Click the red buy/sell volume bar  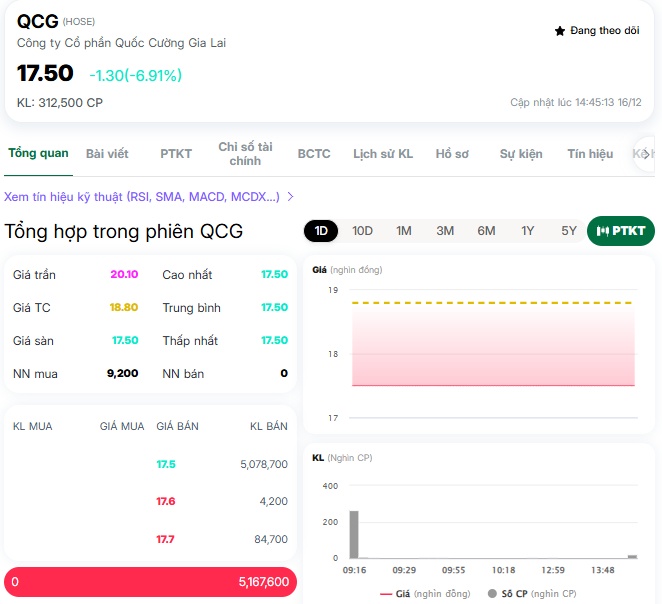click(150, 582)
